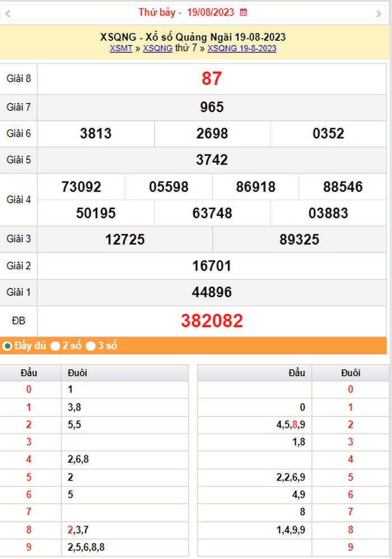Select the '2 số' radio option

coord(55,346)
